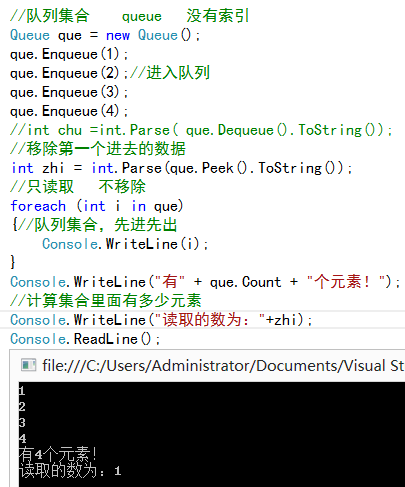Click the comment line '//队列集合 queue 没有索引'
405x487 pixels.
pos(130,15)
